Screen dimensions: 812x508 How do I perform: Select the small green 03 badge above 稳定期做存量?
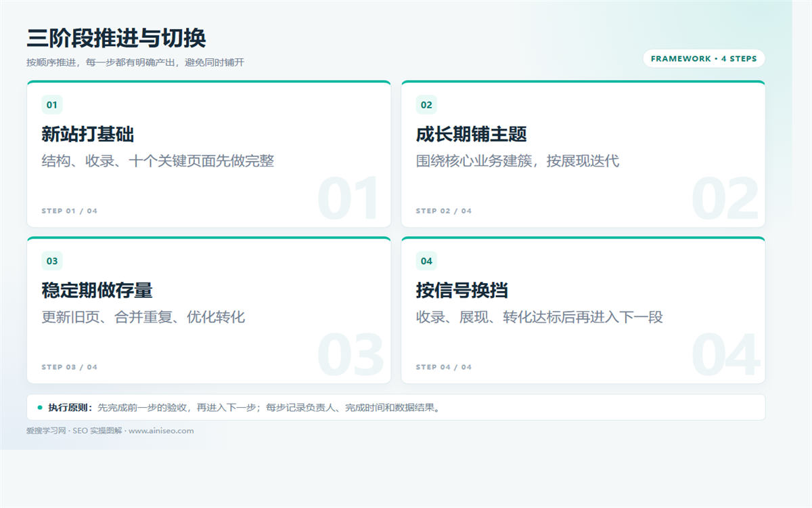(52, 261)
